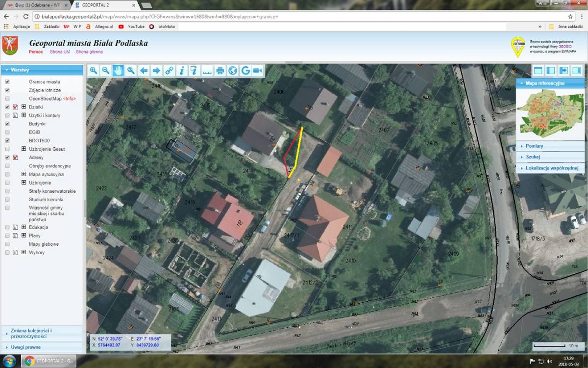Click the chain link icon in toolbar
This screenshot has height=368, width=588.
(x=169, y=70)
